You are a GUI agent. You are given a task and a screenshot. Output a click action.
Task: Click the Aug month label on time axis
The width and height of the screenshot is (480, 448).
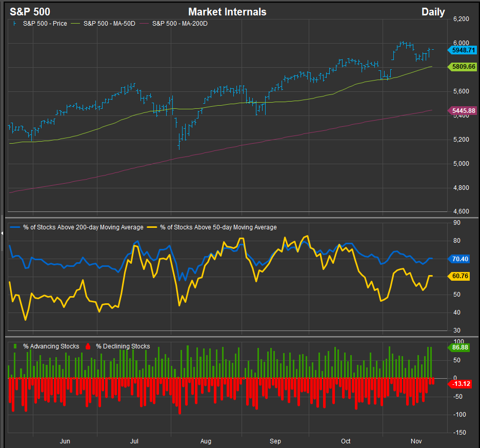[x=206, y=441]
